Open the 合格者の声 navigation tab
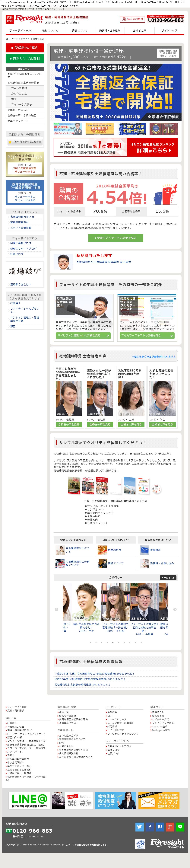Viewport: 190px width, 868px height. (x=139, y=30)
